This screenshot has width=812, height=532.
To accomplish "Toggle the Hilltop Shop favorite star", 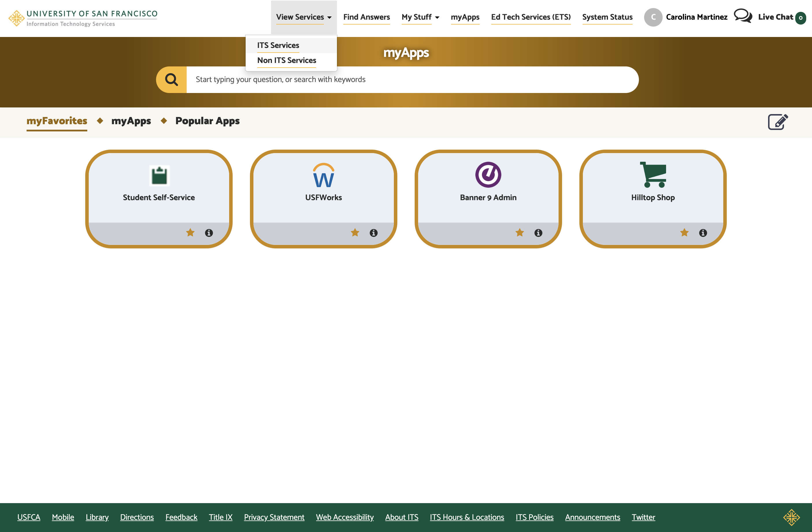I will 684,232.
